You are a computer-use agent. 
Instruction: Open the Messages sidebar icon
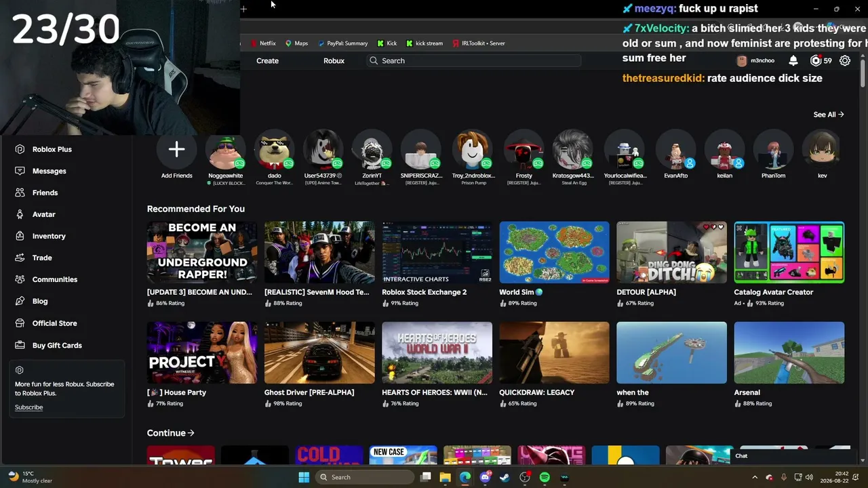(20, 171)
